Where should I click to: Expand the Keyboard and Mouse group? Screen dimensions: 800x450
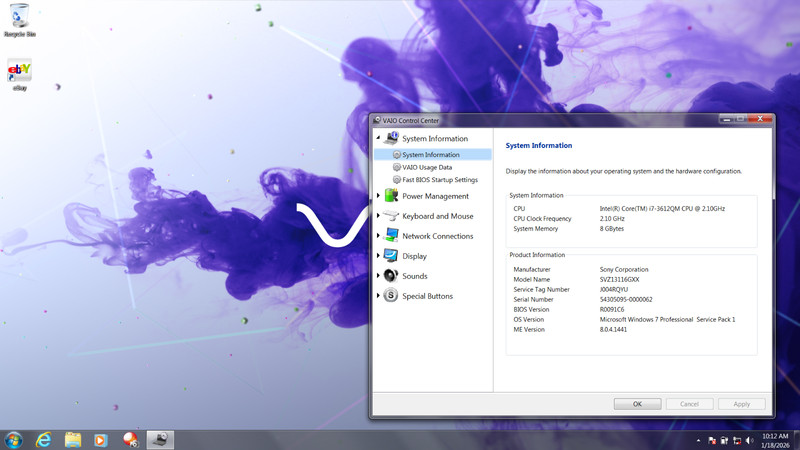378,216
